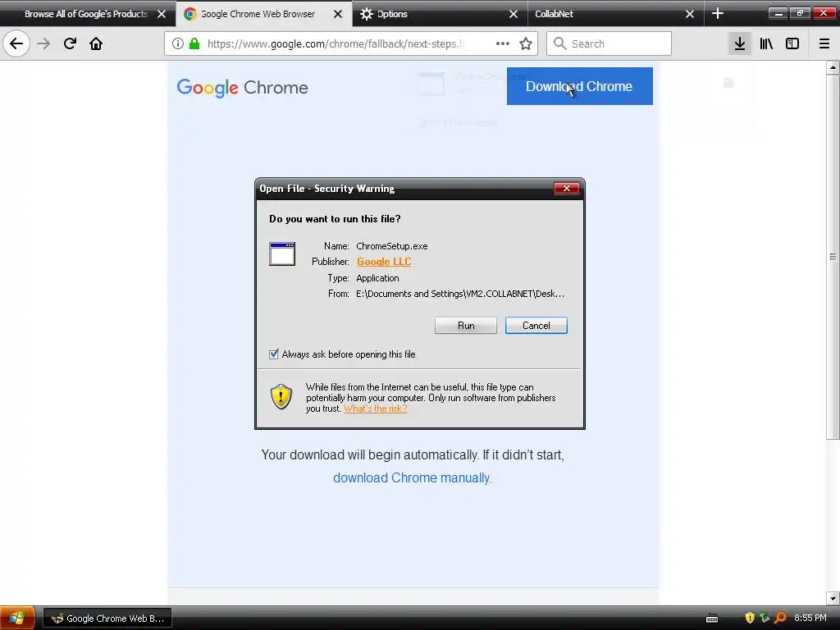Open the Library bookshelf icon
Image resolution: width=840 pixels, height=630 pixels.
(x=766, y=43)
